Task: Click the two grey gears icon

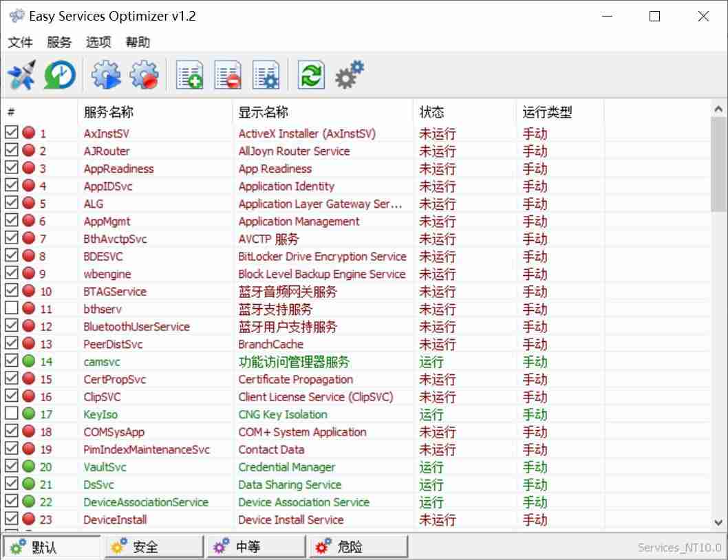Action: click(350, 75)
